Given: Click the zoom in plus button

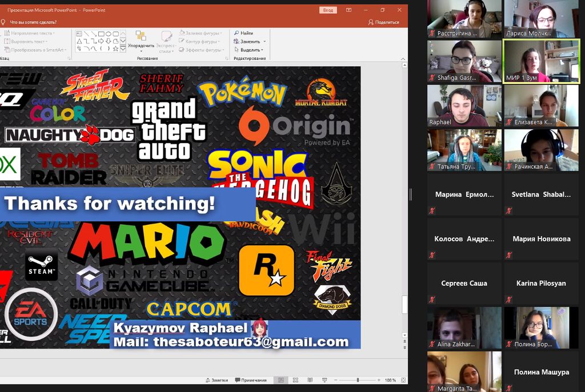Looking at the screenshot, I should pos(379,380).
